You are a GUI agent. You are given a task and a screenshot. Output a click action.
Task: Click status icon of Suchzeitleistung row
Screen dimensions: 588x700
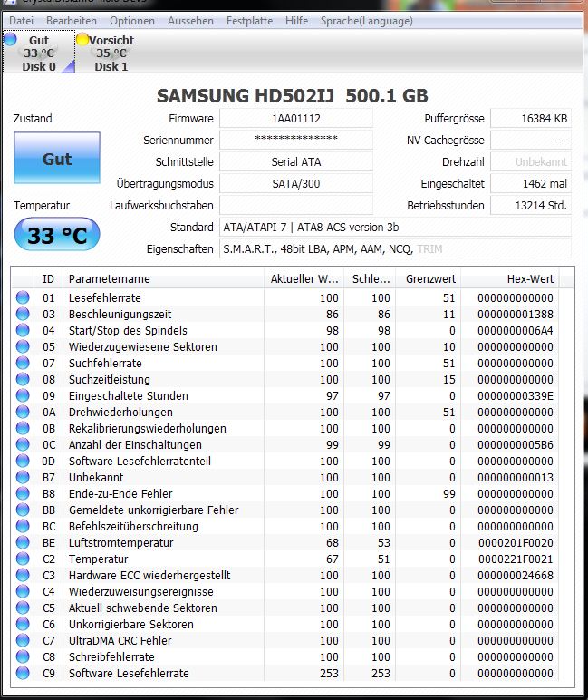(x=23, y=379)
